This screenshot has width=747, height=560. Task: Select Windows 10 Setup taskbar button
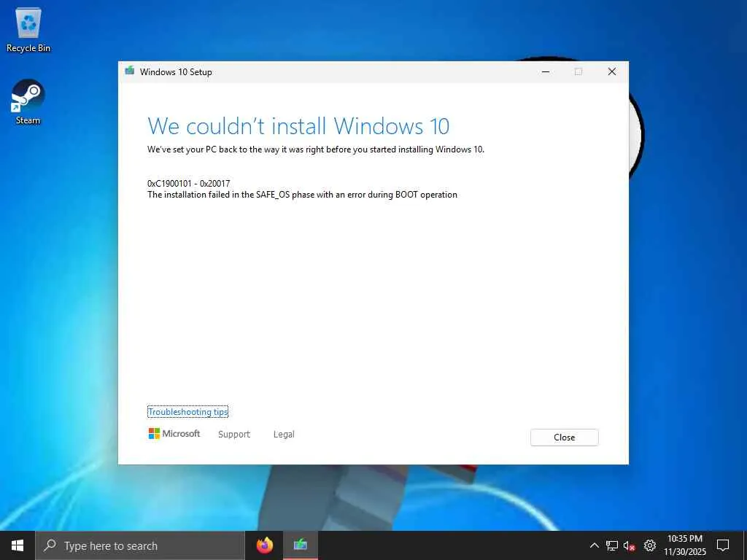click(300, 545)
